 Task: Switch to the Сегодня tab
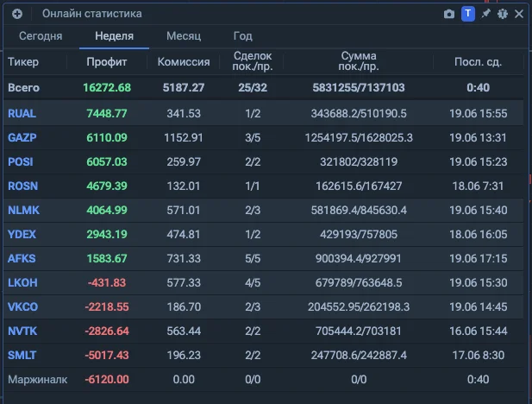41,36
